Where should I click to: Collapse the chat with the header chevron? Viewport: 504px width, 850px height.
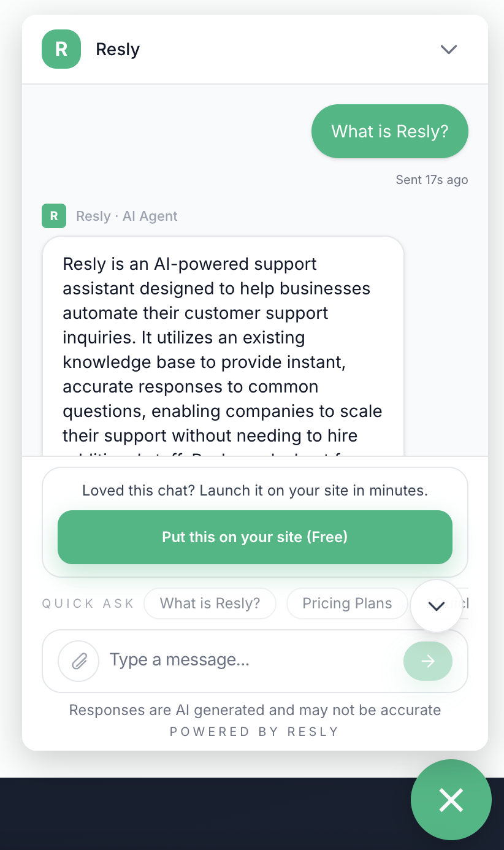click(448, 49)
